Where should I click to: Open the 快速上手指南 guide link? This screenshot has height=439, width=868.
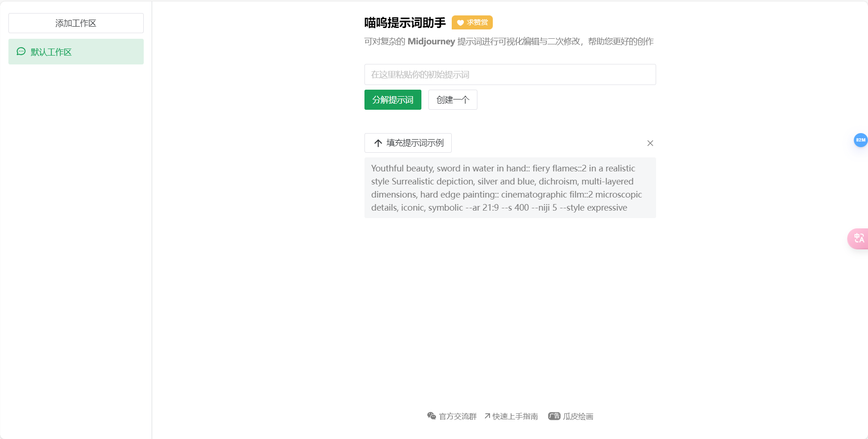tap(514, 416)
